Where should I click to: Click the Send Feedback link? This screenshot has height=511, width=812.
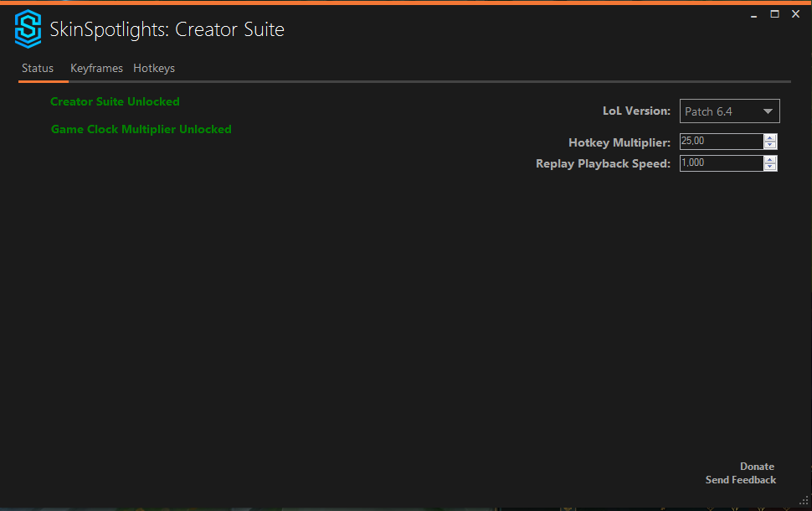[741, 480]
